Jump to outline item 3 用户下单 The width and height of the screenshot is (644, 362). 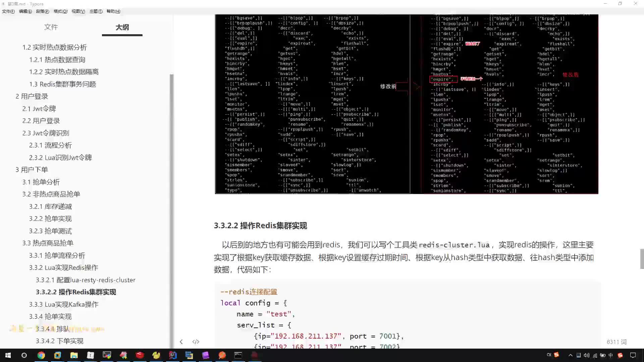tap(32, 170)
